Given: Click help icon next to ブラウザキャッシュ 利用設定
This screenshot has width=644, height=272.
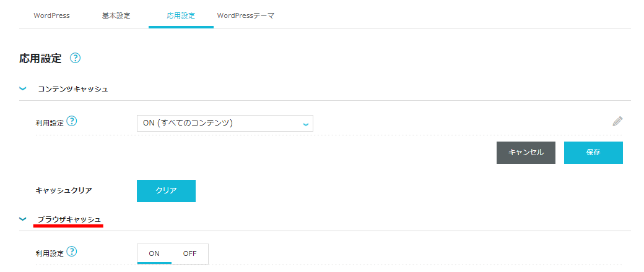Looking at the screenshot, I should click(x=71, y=252).
